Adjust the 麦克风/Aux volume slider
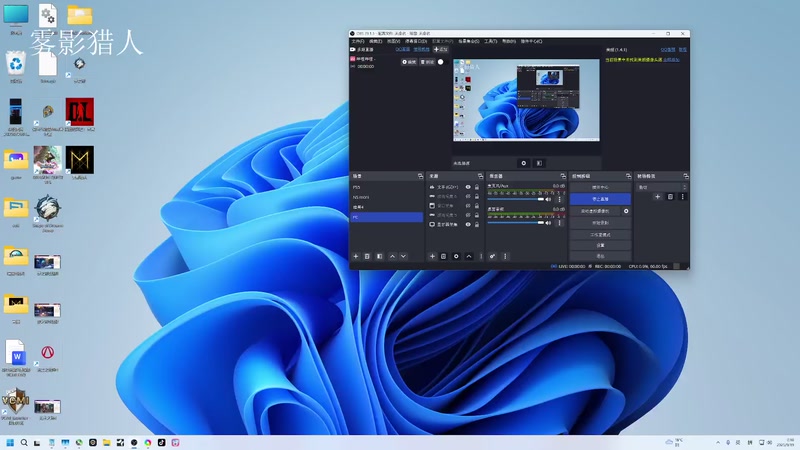Viewport: 800px width, 450px height. (515, 199)
